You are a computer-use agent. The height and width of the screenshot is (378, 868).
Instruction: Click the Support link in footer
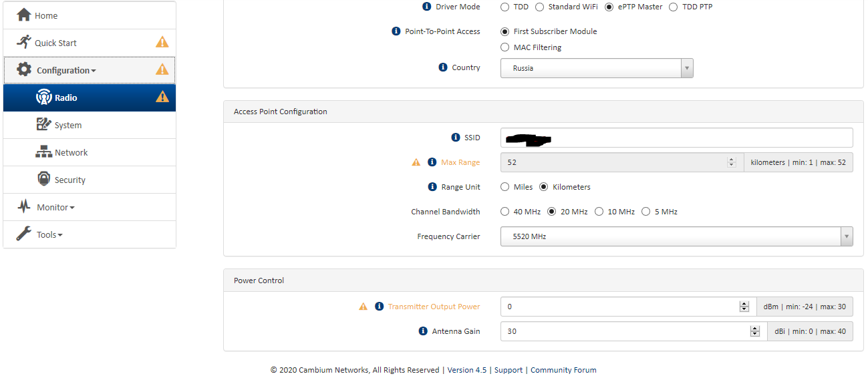(x=509, y=370)
